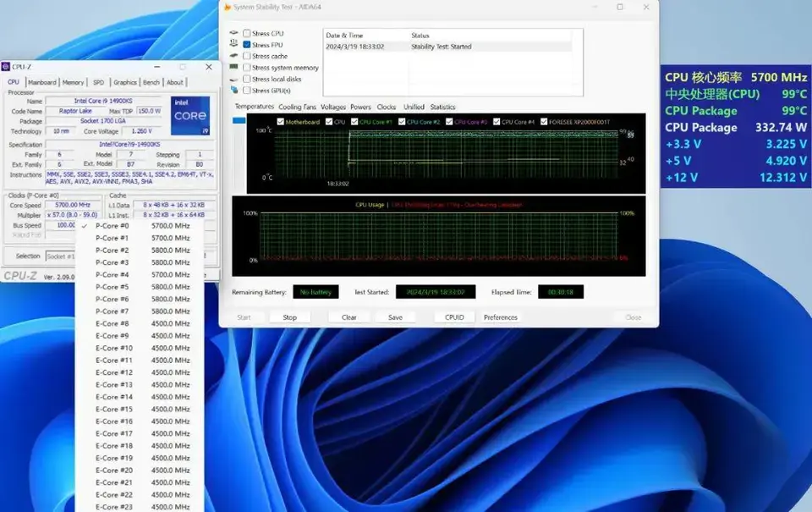This screenshot has height=512, width=812.
Task: Hide the CPU Core #1 temperature line
Action: (x=354, y=122)
